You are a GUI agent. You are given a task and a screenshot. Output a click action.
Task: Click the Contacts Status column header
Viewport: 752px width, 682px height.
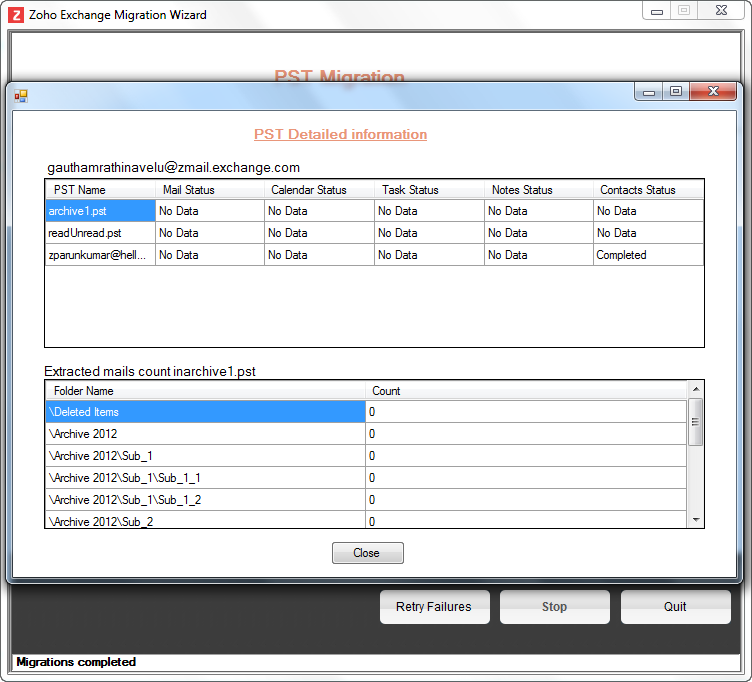pos(647,190)
